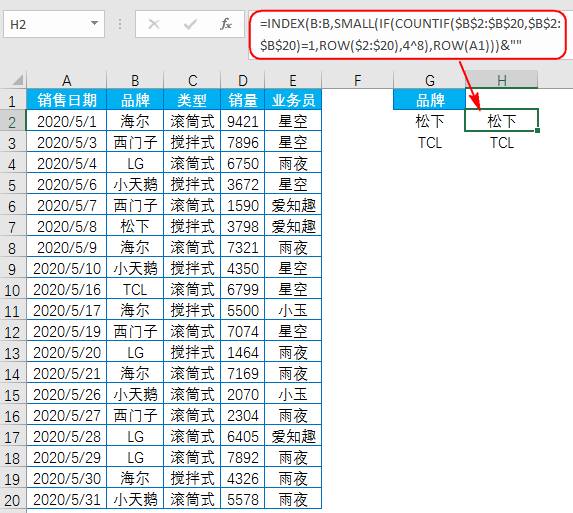Click salesperson cell 爱知趣 in row 17
The width and height of the screenshot is (573, 513).
(x=293, y=436)
